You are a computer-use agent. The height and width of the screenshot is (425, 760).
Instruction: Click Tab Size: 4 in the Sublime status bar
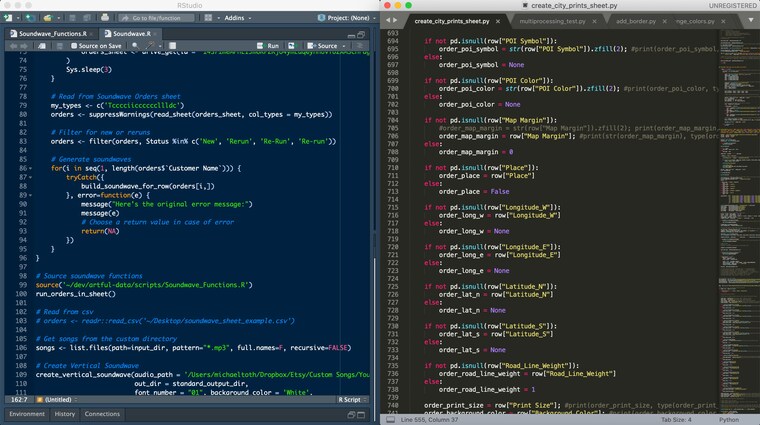[676, 420]
